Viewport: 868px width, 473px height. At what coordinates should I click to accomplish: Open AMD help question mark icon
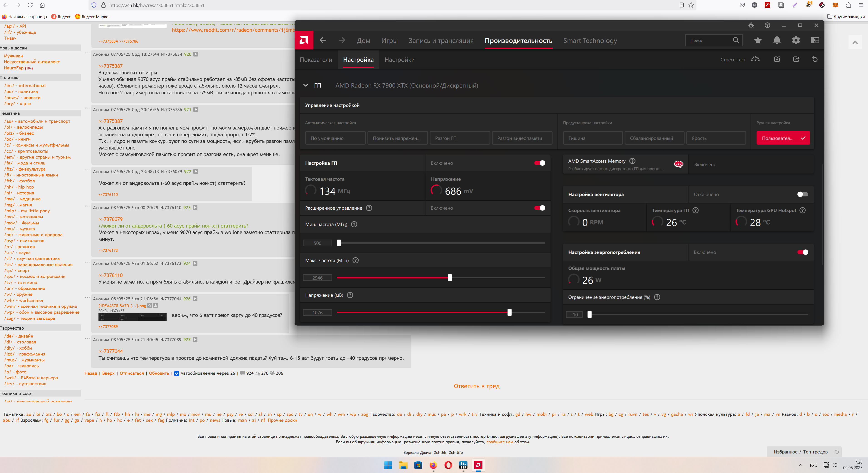(x=767, y=25)
